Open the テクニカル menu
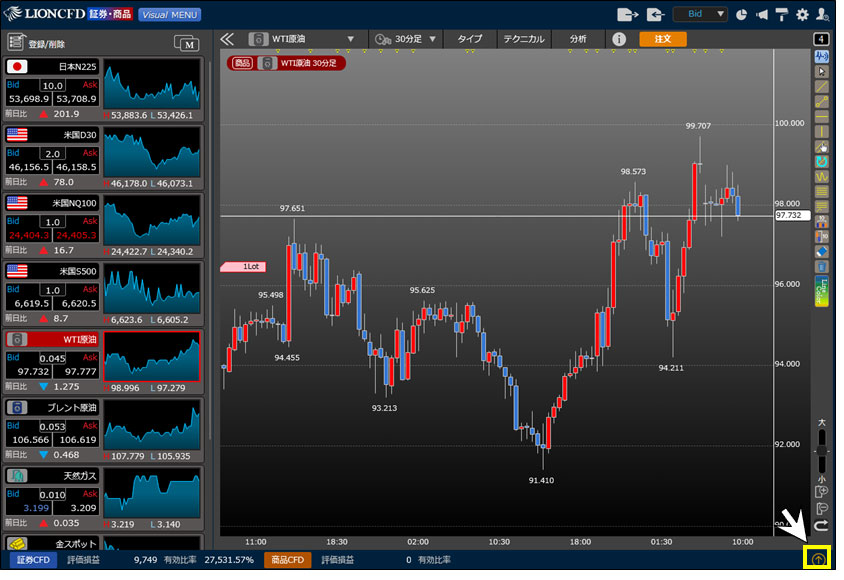The width and height of the screenshot is (844, 580). 521,39
